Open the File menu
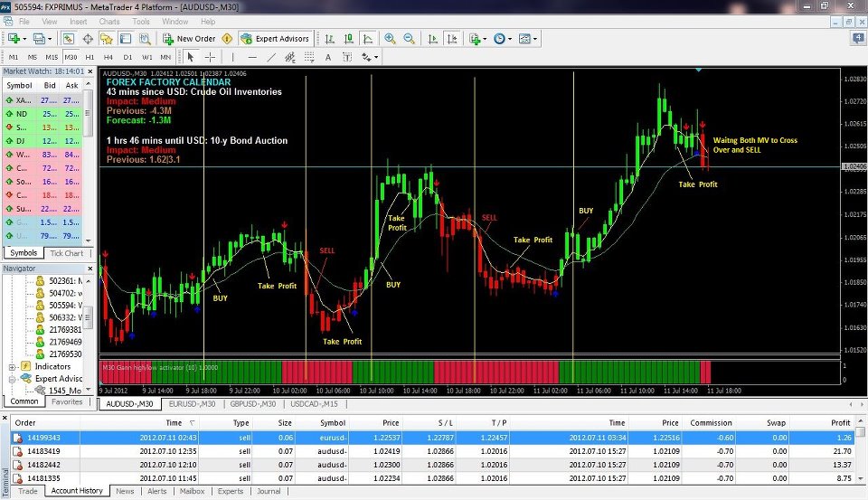 click(x=24, y=22)
